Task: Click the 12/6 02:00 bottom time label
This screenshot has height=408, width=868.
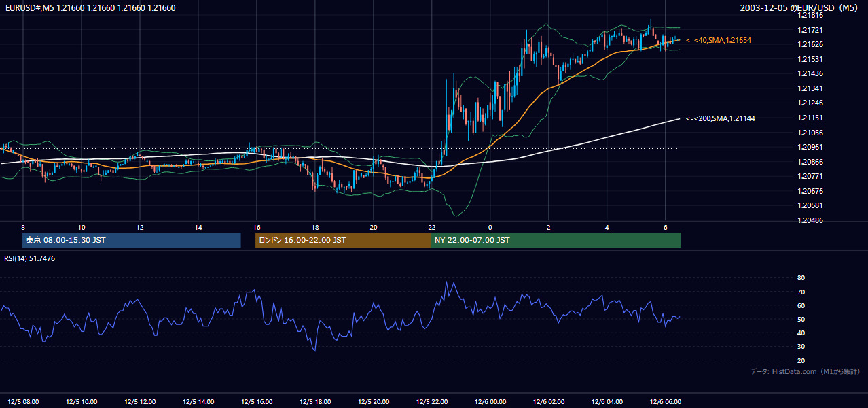Action: (548, 401)
